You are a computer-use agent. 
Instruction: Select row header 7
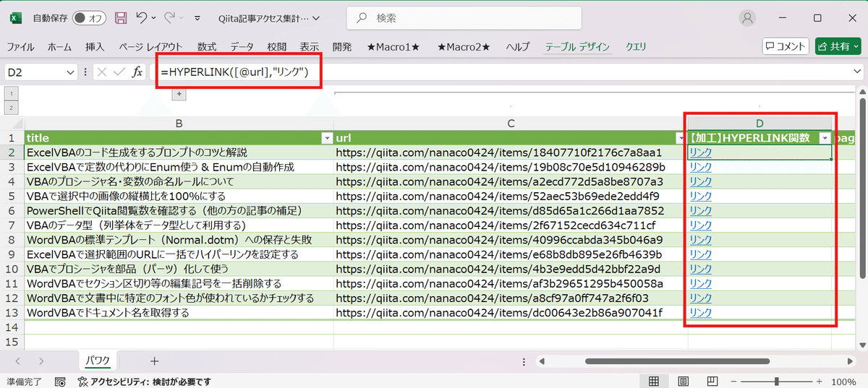click(12, 225)
